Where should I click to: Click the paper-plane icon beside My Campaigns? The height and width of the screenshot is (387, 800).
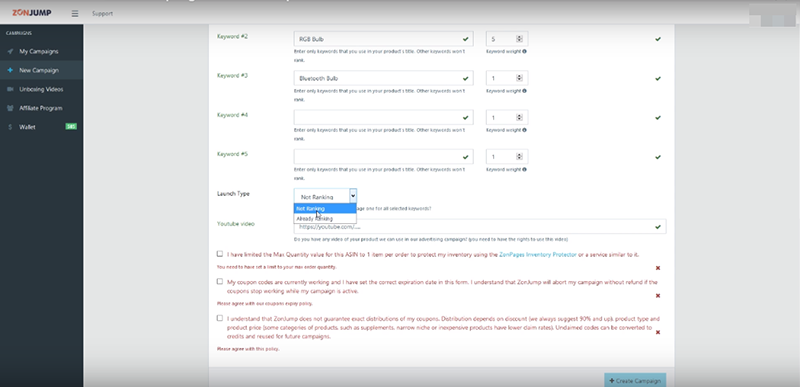pos(10,51)
